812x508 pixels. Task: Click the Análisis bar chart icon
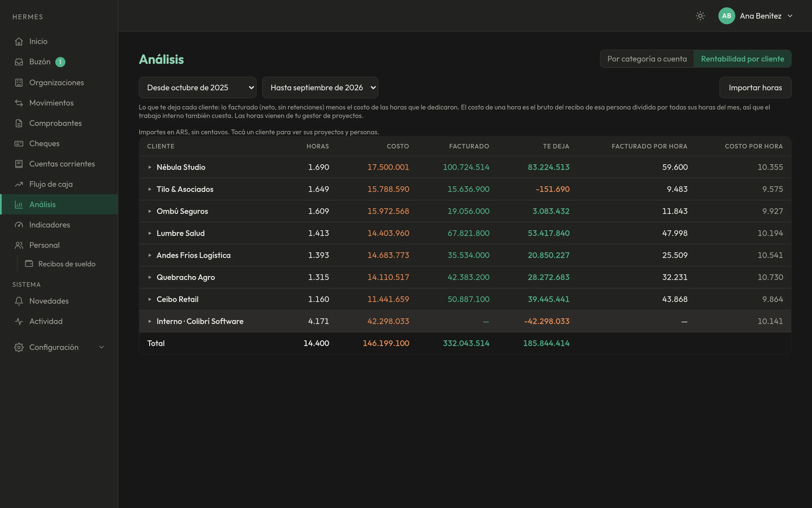pos(19,204)
